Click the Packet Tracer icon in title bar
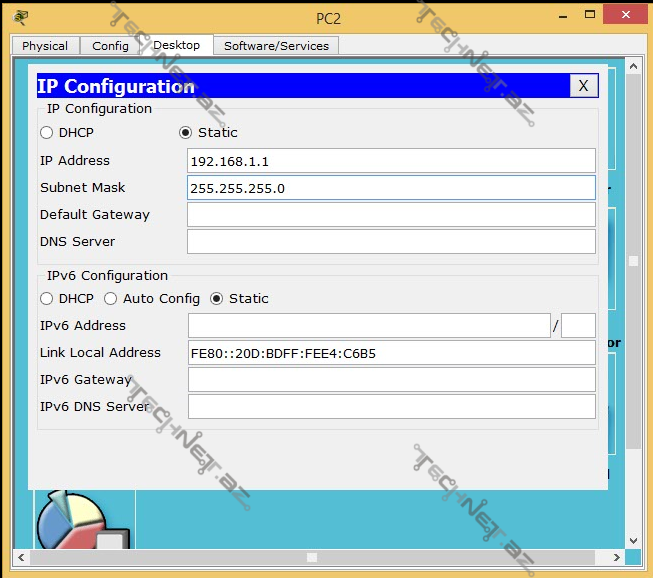The image size is (653, 578). point(22,15)
